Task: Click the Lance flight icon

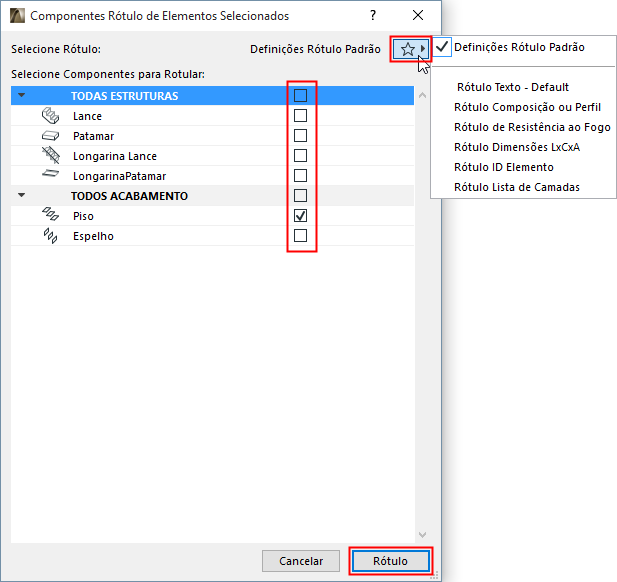Action: click(50, 116)
